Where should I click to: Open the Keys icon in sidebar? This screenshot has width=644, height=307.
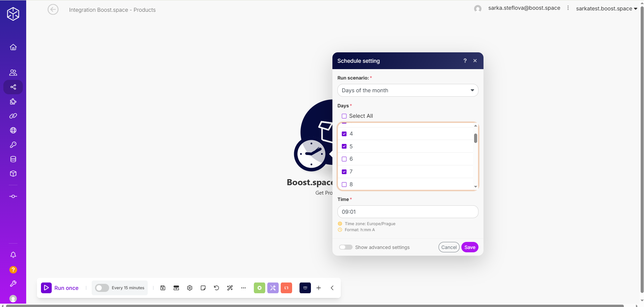click(13, 145)
